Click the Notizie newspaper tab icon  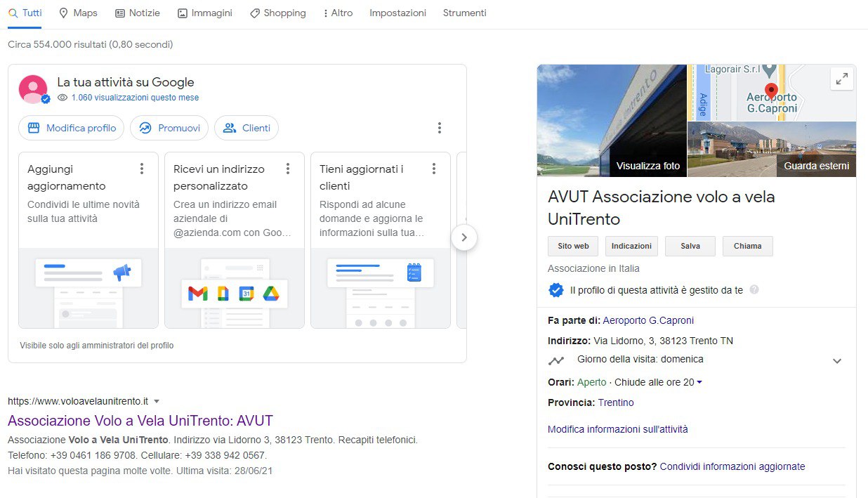[120, 13]
